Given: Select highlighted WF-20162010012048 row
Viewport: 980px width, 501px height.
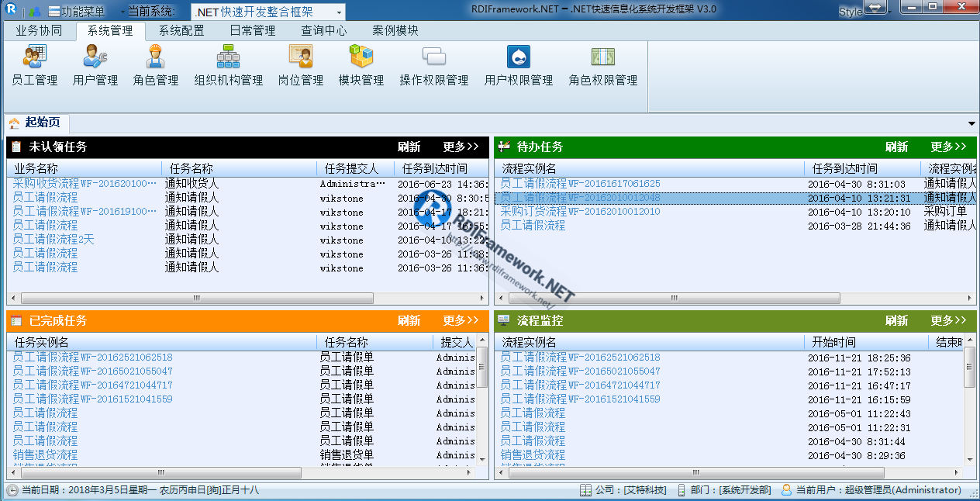Looking at the screenshot, I should pyautogui.click(x=735, y=198).
